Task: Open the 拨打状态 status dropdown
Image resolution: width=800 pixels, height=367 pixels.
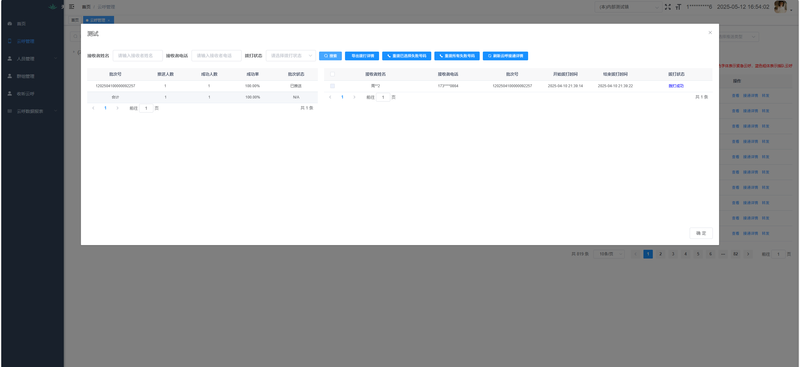Action: [x=291, y=56]
